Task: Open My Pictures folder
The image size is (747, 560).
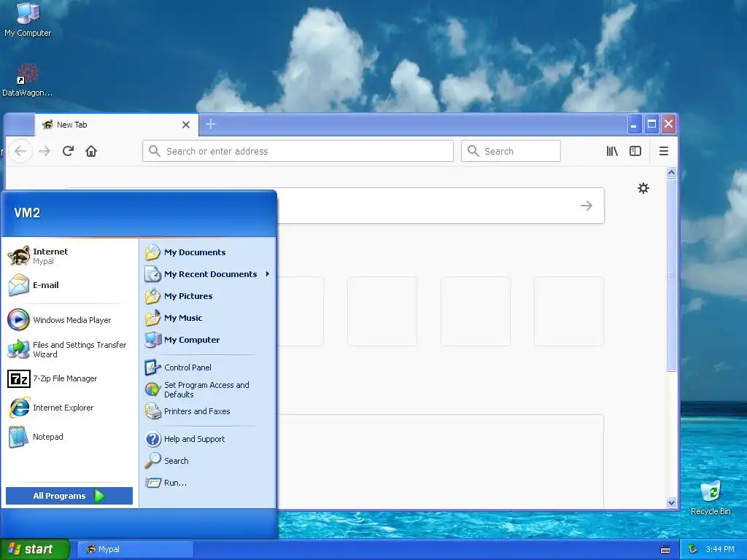Action: [x=208, y=296]
